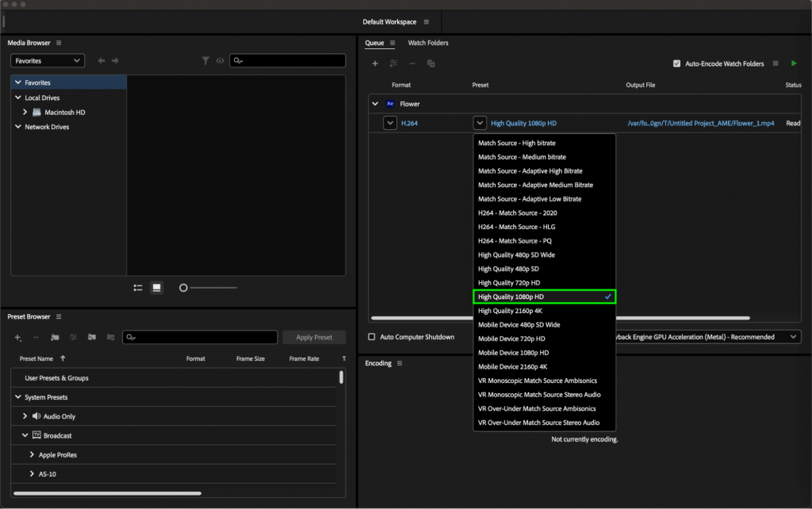Viewport: 812px width, 509px height.
Task: Click the Apply Preset button
Action: pyautogui.click(x=314, y=336)
